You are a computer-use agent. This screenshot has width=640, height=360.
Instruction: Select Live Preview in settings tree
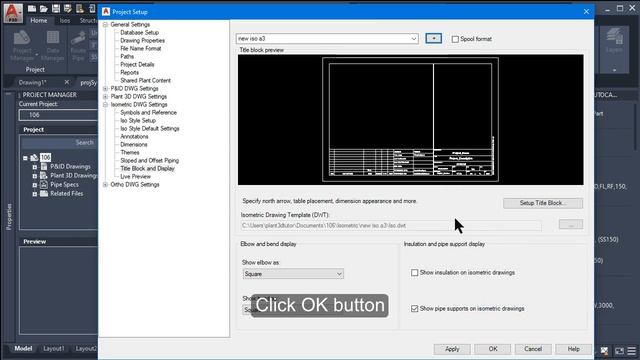coord(136,177)
